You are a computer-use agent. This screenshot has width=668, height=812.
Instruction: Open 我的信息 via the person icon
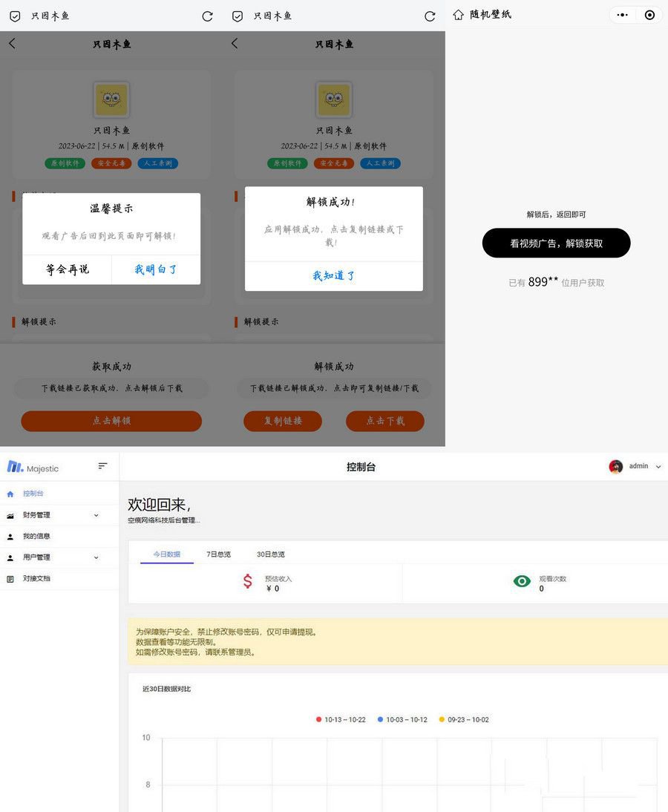coord(10,536)
